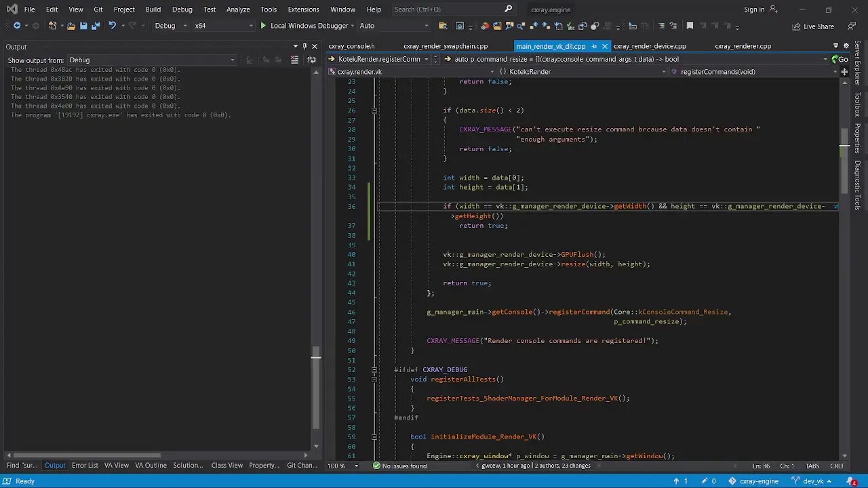The image size is (868, 488).
Task: Collapse the if (data.size() < 2) block
Action: click(374, 110)
